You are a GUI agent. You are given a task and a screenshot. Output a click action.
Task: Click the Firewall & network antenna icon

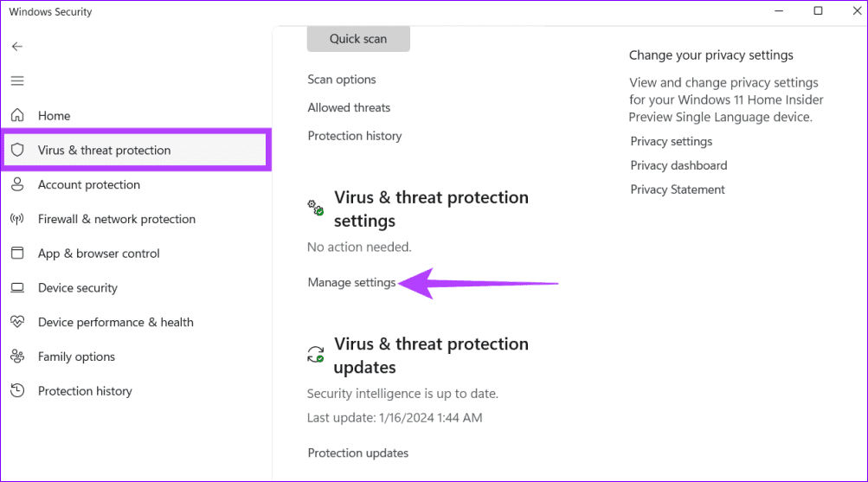(x=17, y=219)
